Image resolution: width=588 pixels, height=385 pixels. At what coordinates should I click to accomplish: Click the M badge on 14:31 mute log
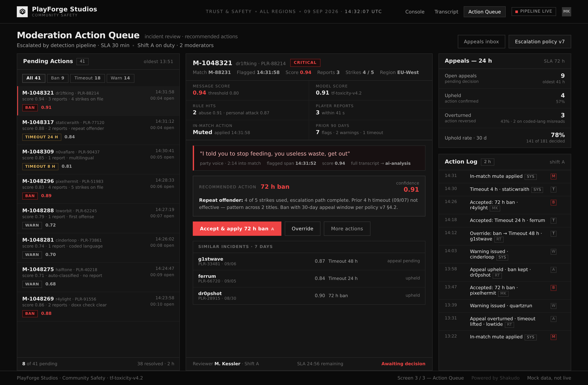[x=553, y=176]
